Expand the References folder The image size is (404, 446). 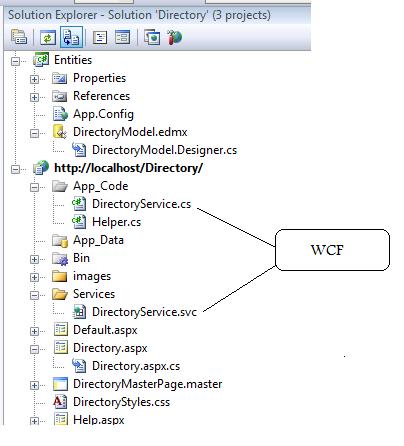point(34,97)
